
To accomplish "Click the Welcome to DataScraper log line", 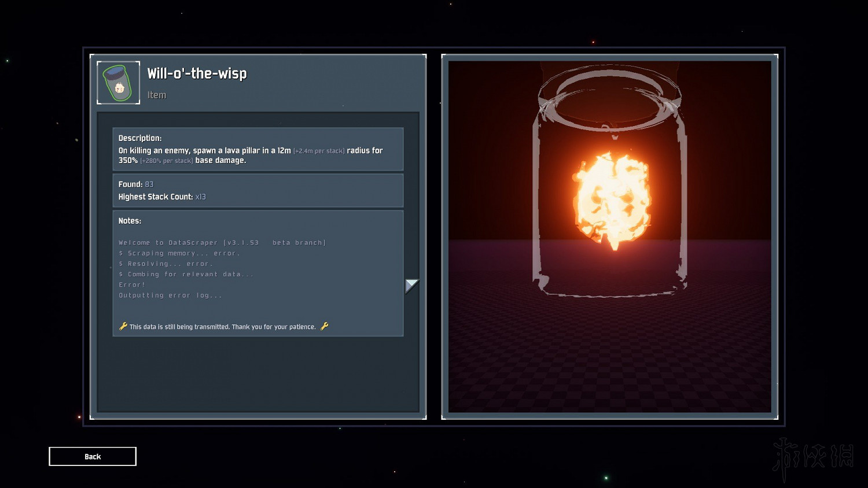I will coord(222,243).
